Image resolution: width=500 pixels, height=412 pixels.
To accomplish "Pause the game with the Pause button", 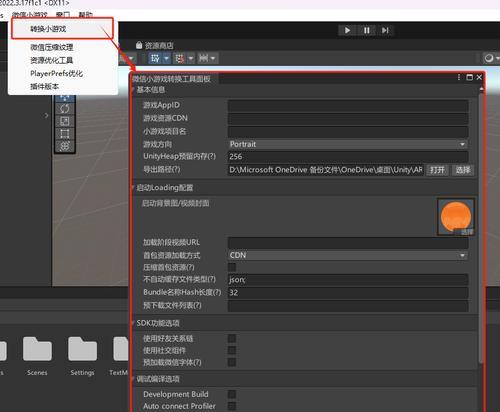I will [366, 31].
